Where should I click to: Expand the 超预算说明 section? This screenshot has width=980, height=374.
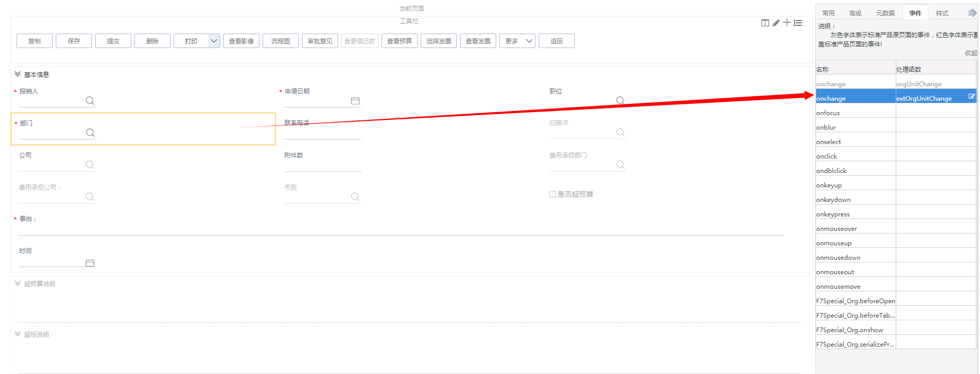[18, 284]
